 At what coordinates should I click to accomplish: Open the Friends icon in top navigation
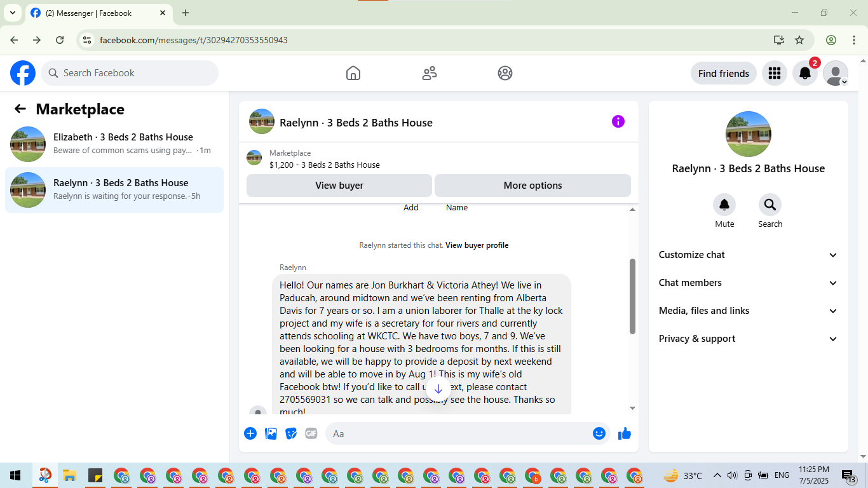(430, 73)
